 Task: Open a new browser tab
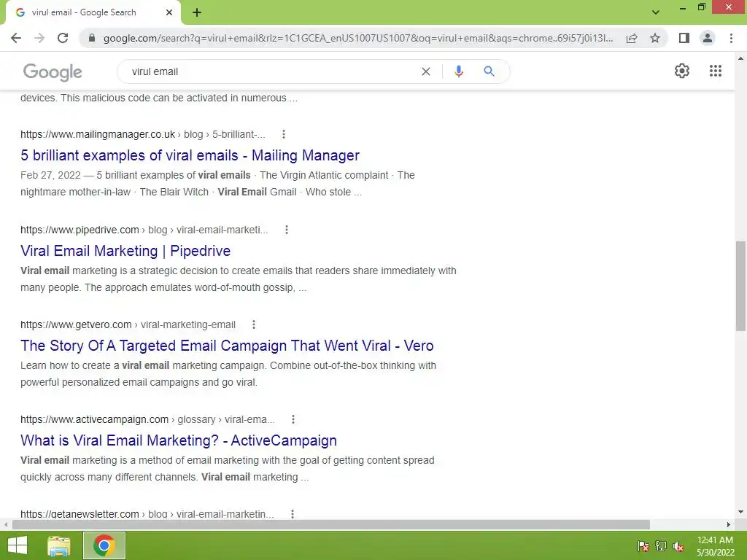pyautogui.click(x=197, y=13)
